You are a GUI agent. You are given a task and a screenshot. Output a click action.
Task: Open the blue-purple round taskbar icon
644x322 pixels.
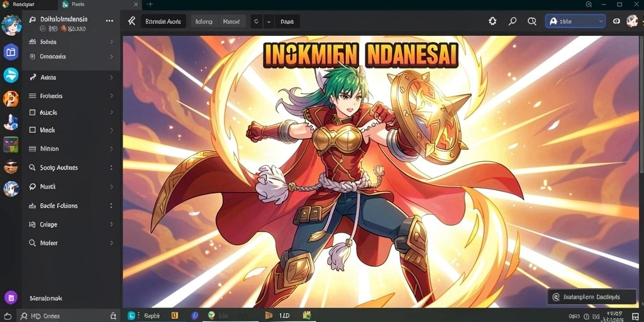(195, 316)
